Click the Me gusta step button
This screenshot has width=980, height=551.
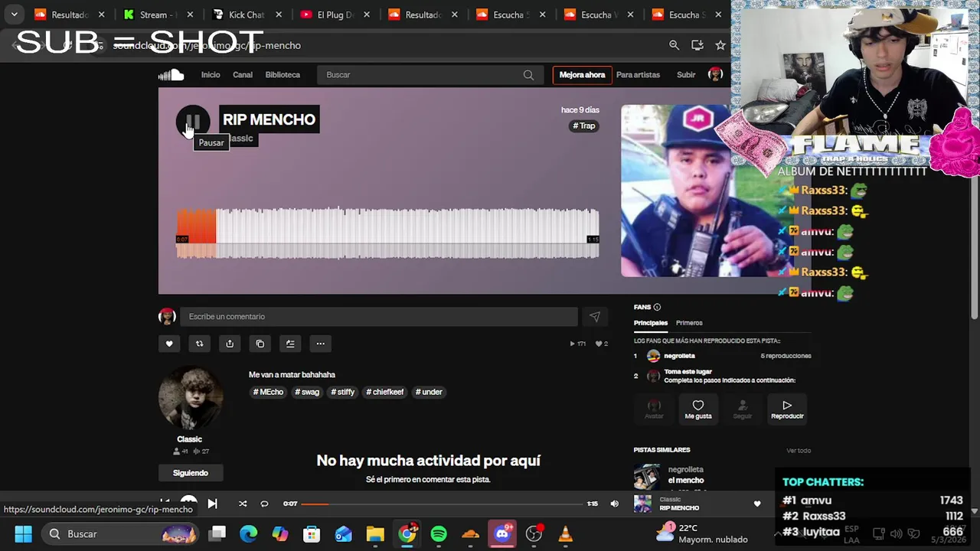tap(698, 409)
